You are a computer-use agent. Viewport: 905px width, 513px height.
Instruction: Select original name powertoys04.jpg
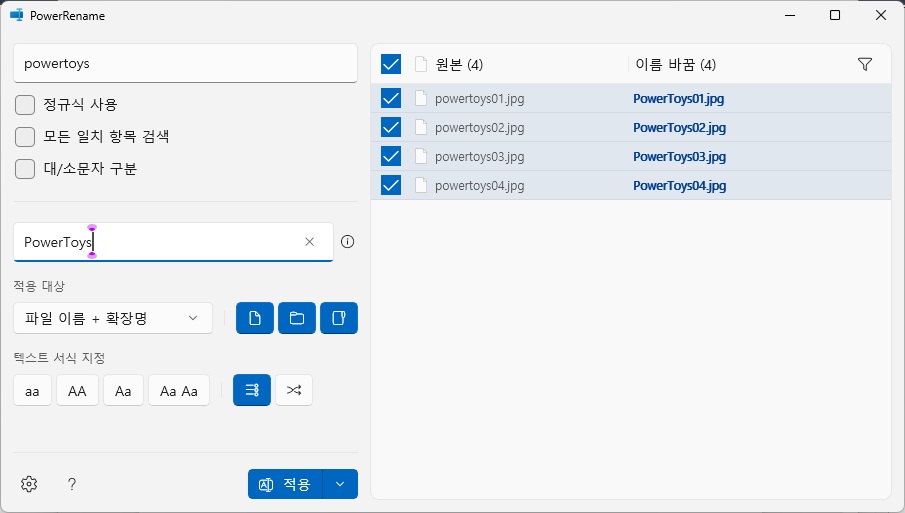tap(480, 186)
